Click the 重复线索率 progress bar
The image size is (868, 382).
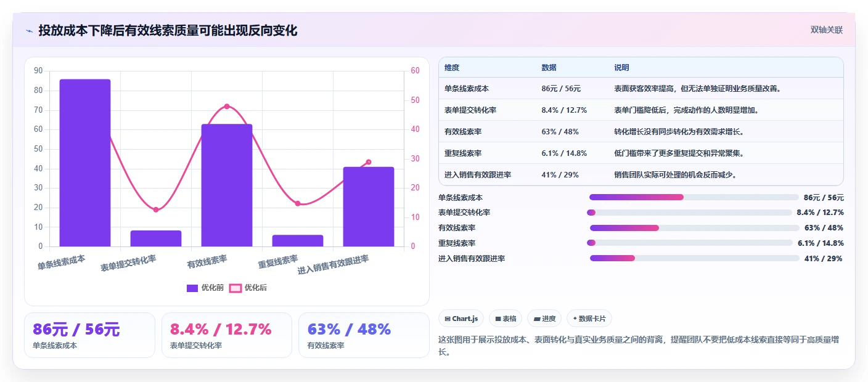(690, 243)
